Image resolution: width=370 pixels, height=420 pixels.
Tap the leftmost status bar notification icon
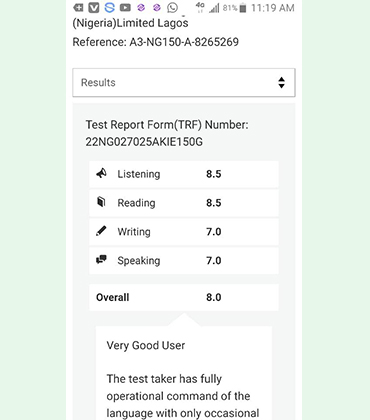point(78,7)
